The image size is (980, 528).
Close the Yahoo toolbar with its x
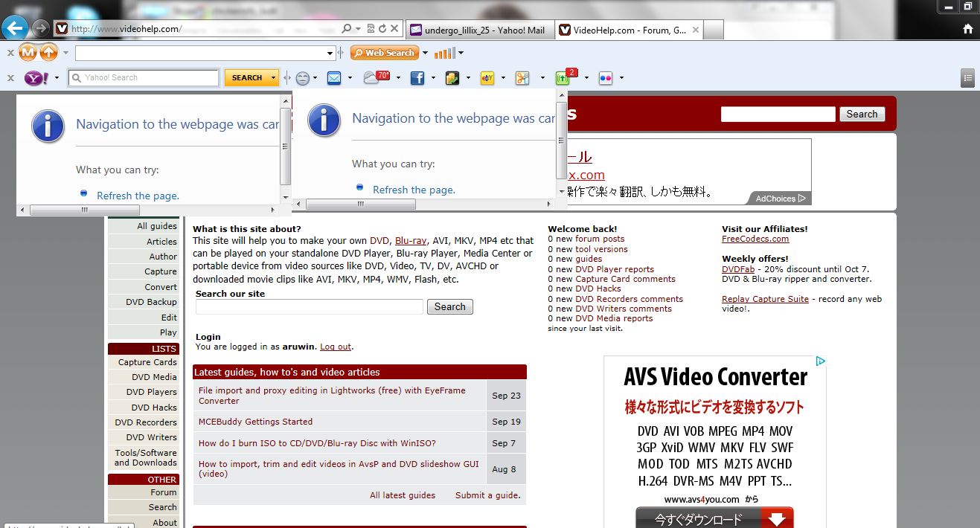coord(10,77)
